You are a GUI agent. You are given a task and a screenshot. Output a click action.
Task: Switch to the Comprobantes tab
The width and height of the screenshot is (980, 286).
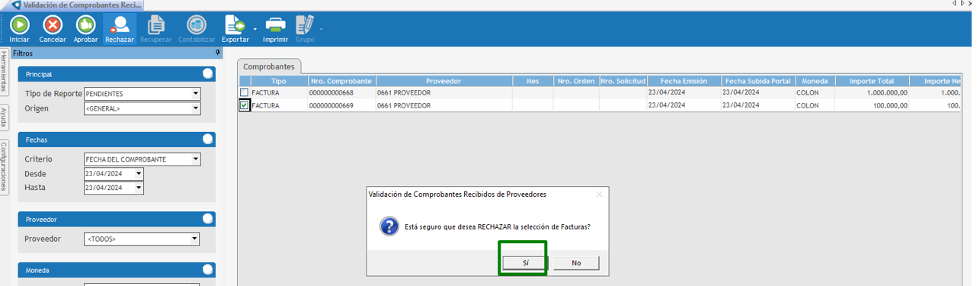coord(269,66)
